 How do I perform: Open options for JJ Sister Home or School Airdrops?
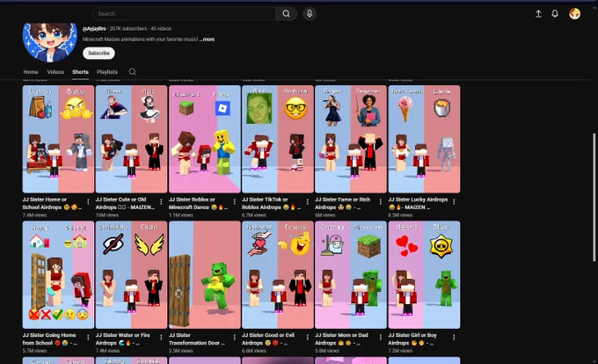88,201
